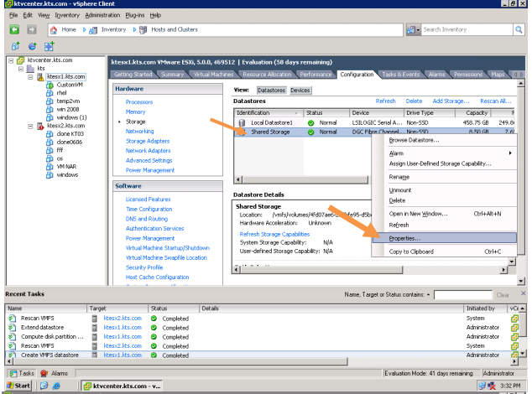Click the Devices view button
The width and height of the screenshot is (532, 394).
point(300,91)
